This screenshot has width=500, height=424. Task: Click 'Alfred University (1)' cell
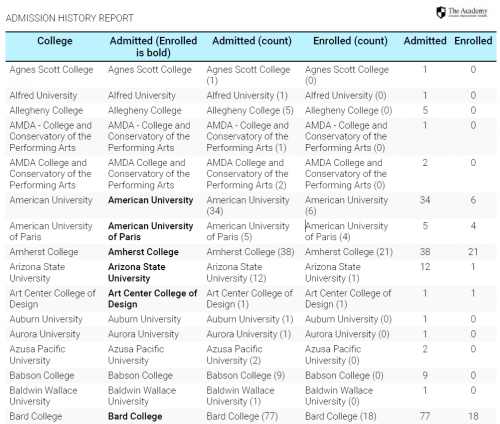(247, 96)
